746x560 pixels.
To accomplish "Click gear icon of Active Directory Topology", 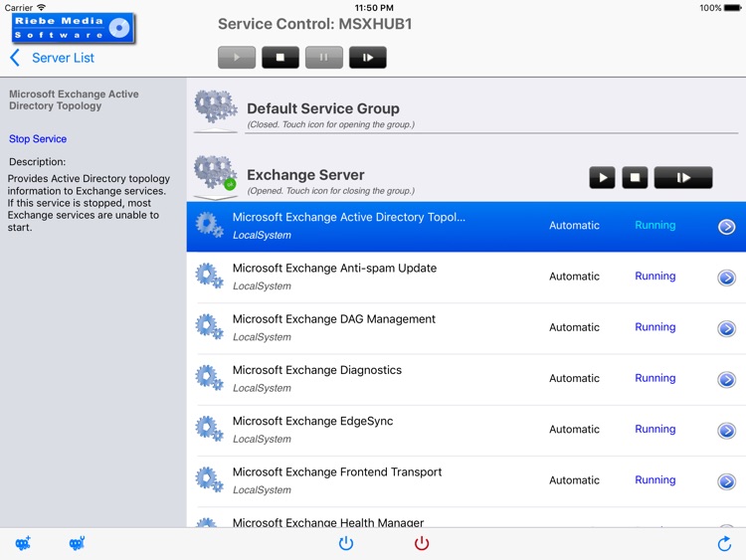I will (209, 225).
